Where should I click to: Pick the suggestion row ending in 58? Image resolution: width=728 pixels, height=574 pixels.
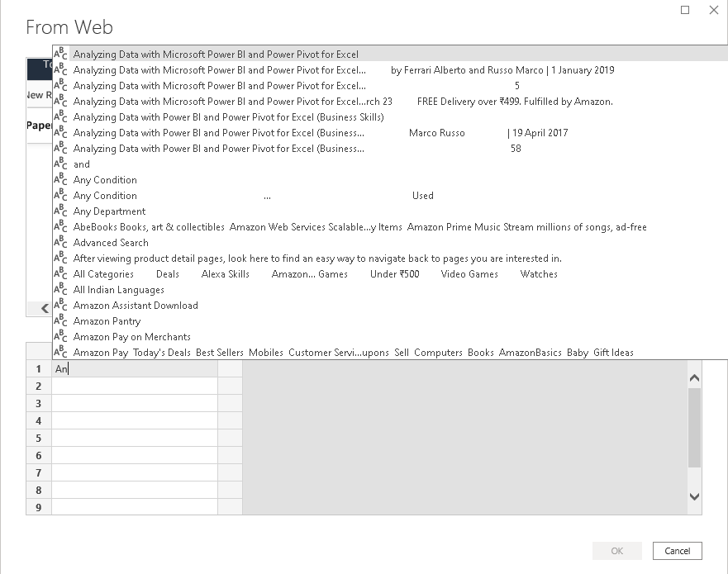tap(390, 149)
